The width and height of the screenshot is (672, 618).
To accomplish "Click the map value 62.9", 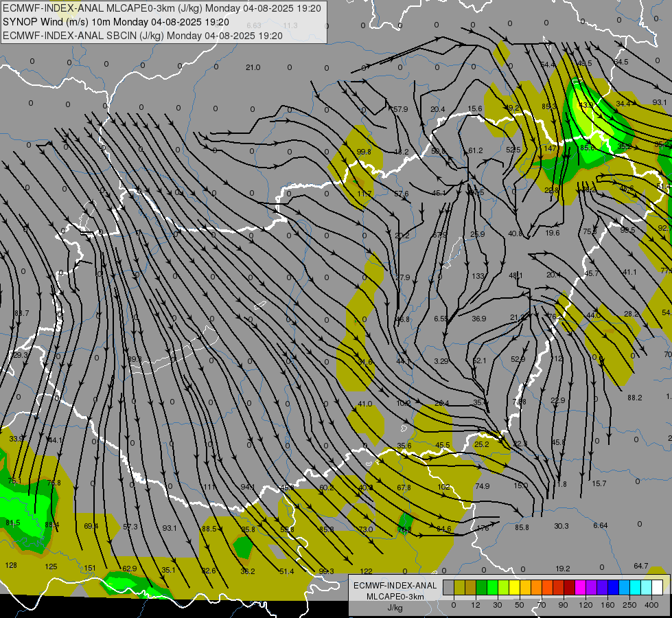I will coord(130,569).
